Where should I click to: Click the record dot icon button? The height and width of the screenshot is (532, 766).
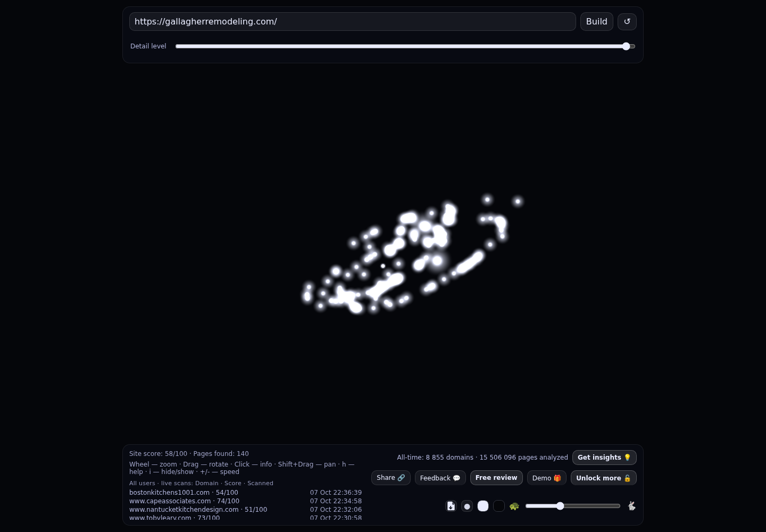pos(467,506)
